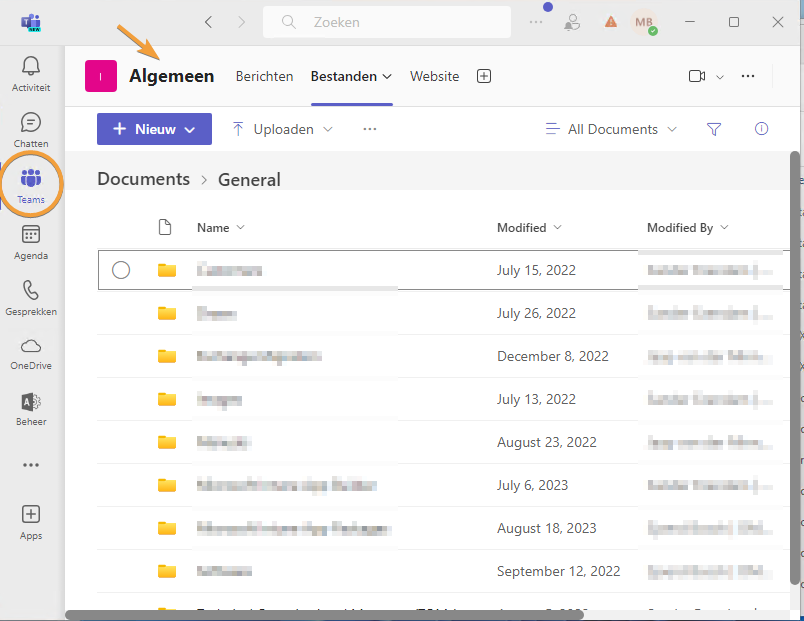Viewport: 804px width, 621px height.
Task: Expand the Nieuw dropdown button
Action: coord(154,129)
